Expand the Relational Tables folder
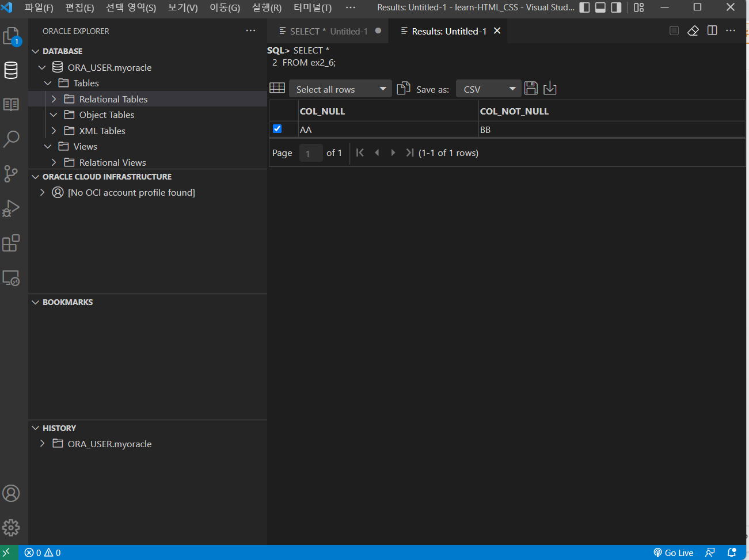Screen dimensions: 749x560 pos(54,99)
